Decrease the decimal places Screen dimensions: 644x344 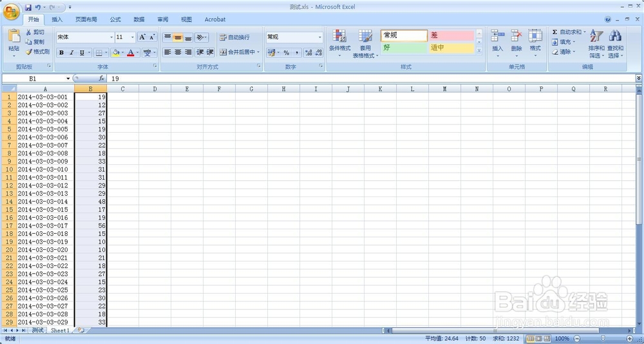[x=318, y=53]
